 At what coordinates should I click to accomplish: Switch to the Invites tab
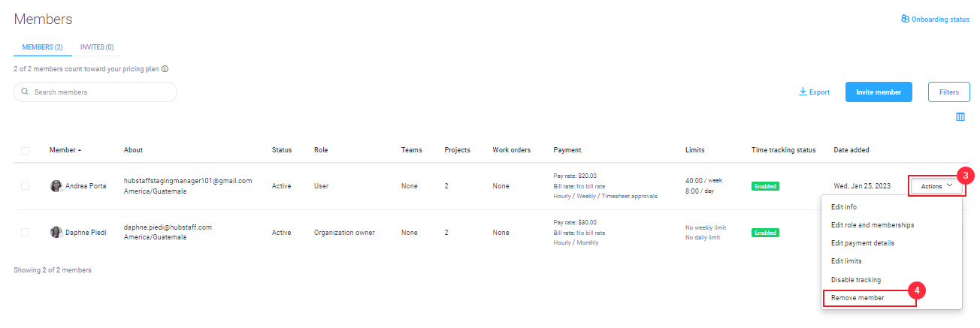pyautogui.click(x=97, y=47)
